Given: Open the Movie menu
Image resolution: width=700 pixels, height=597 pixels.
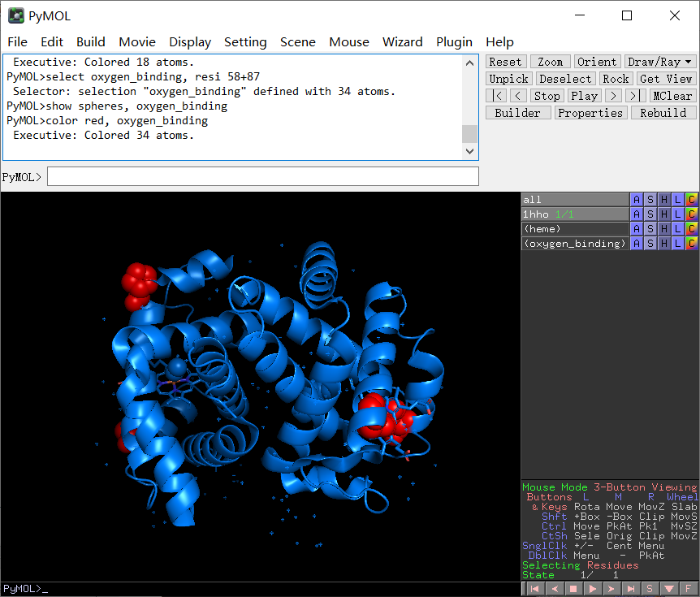Looking at the screenshot, I should pyautogui.click(x=137, y=42).
